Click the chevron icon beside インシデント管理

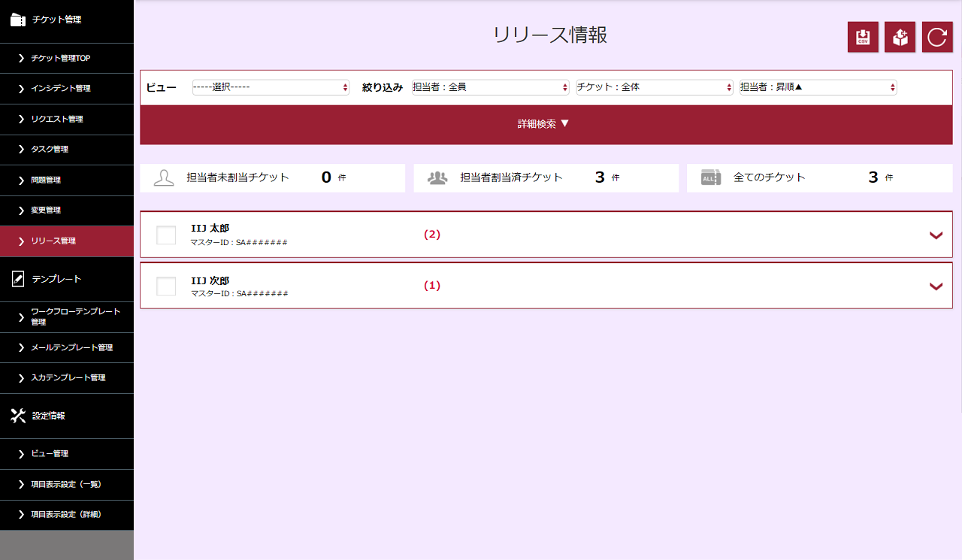[21, 89]
